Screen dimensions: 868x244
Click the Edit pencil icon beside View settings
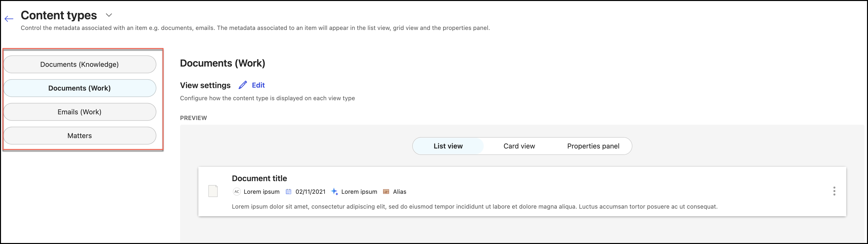pos(243,85)
